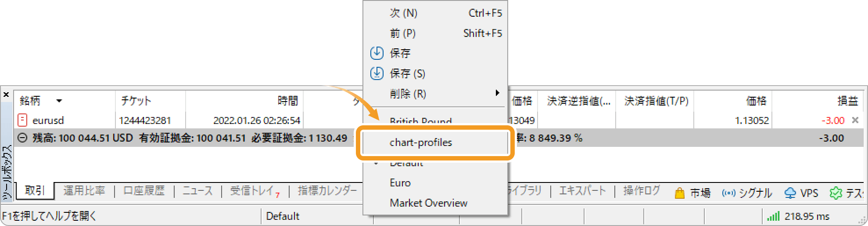Click ticket number 1244423281

click(145, 120)
